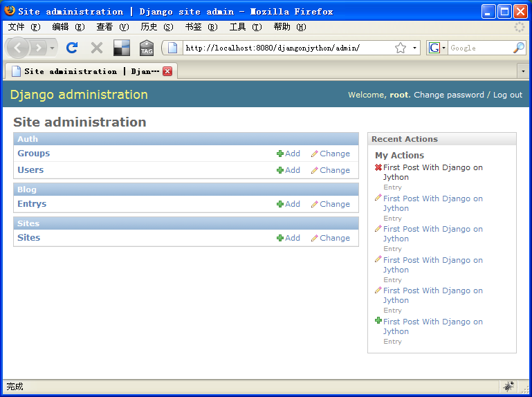
Task: Click the pencil icon in Sites row
Action: (315, 238)
